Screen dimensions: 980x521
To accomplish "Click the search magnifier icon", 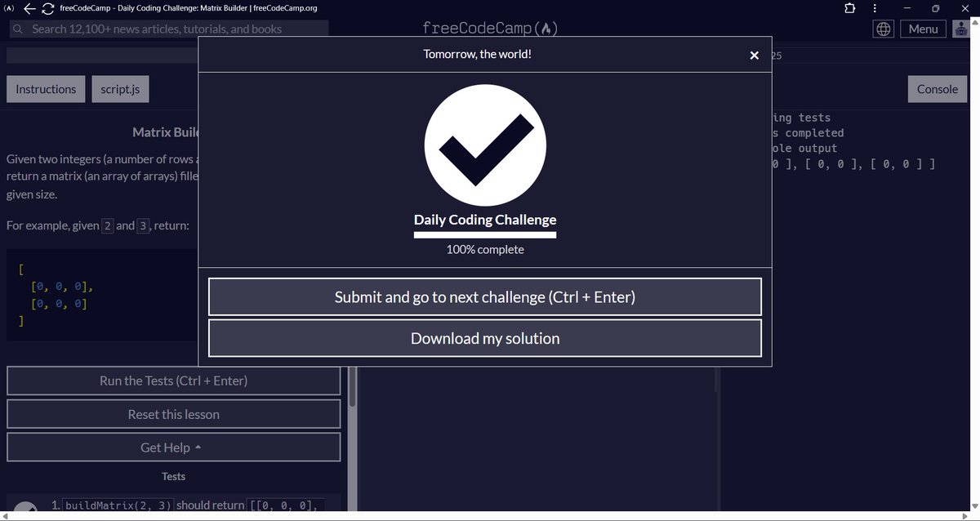I will click(18, 29).
